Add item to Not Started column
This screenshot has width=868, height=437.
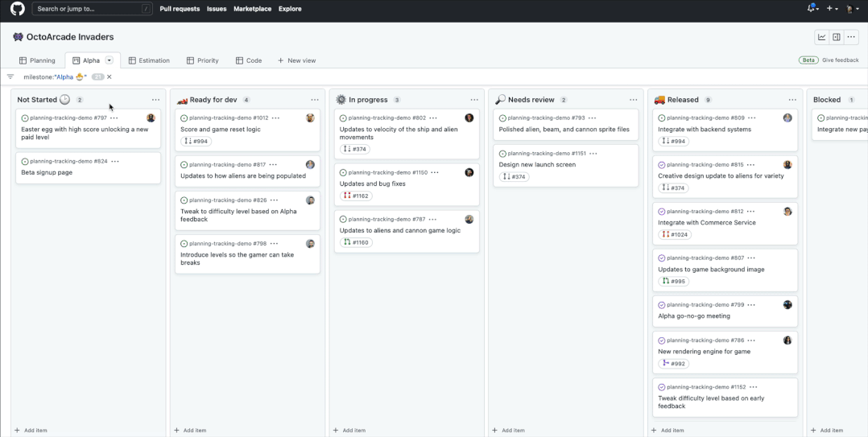[x=31, y=430]
